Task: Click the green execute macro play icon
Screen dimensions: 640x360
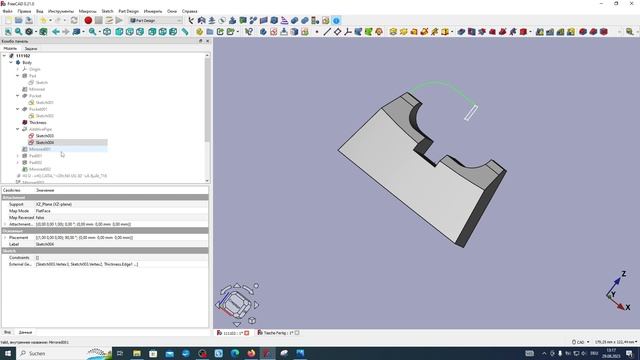Action: [119, 20]
